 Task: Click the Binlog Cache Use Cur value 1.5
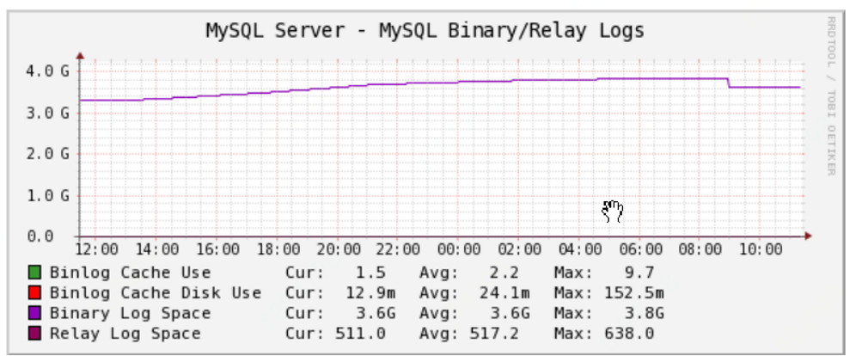click(370, 273)
